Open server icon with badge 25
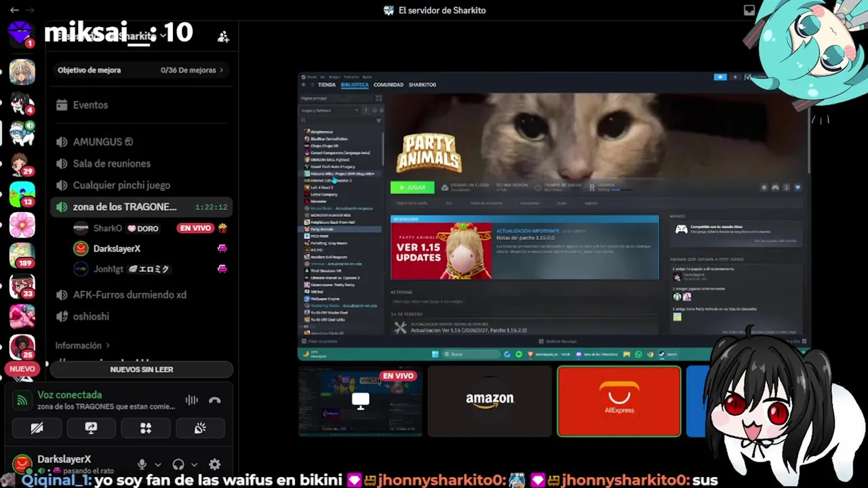This screenshot has width=868, height=488. (22, 347)
